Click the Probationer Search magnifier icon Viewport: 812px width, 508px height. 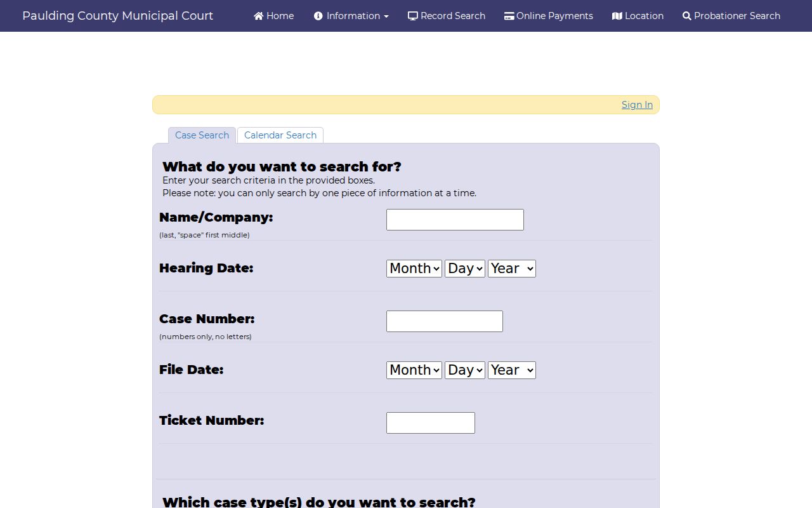[x=687, y=16]
